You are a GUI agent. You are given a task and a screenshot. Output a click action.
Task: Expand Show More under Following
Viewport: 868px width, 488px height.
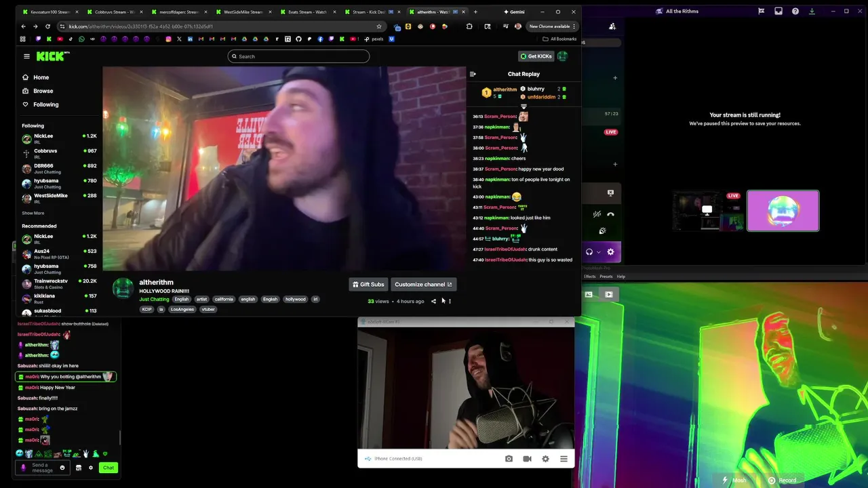[x=33, y=213]
